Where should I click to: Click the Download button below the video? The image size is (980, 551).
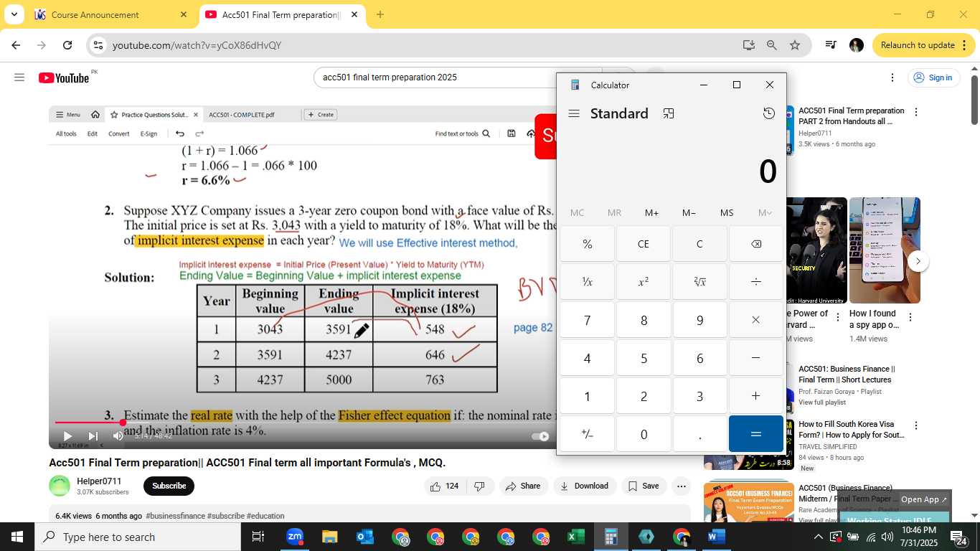[584, 486]
